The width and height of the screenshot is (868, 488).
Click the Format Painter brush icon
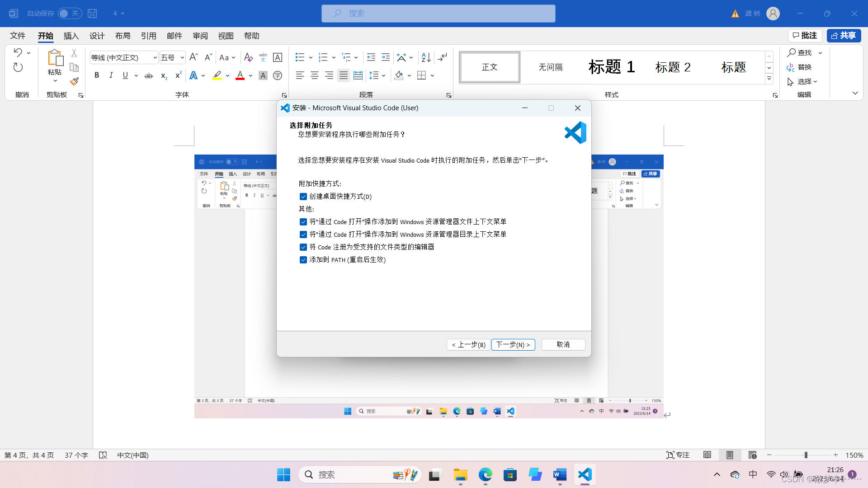(x=74, y=82)
